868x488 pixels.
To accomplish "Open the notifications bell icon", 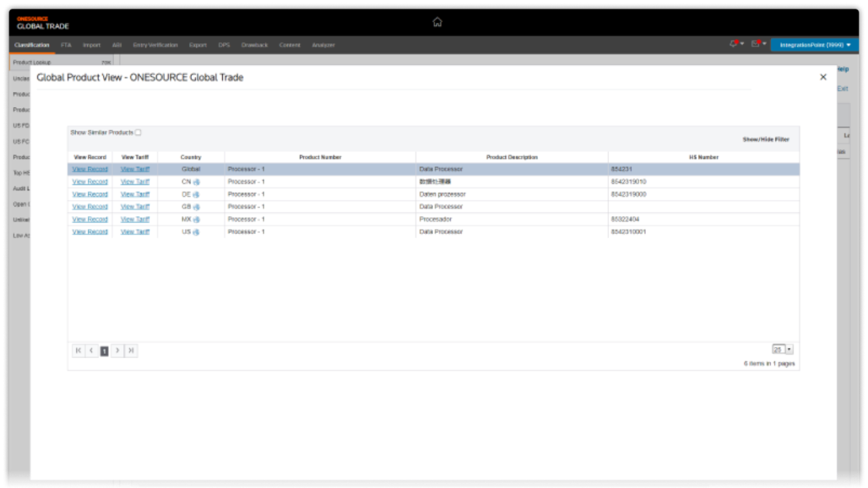I will point(734,44).
